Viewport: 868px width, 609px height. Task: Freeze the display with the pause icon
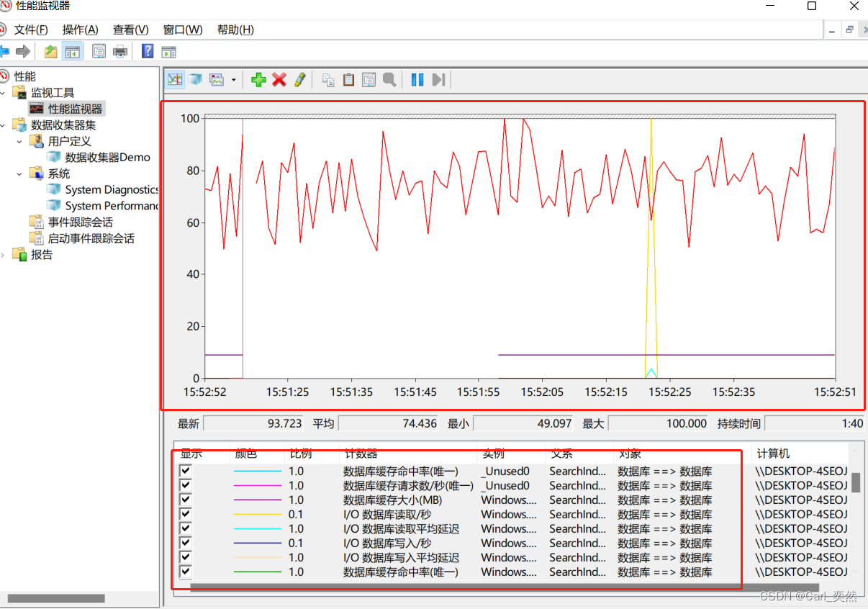click(x=417, y=80)
